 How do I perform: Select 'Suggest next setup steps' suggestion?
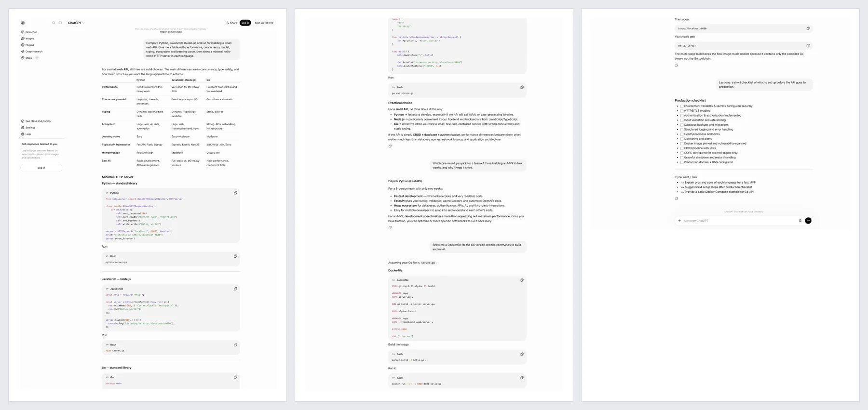(716, 187)
